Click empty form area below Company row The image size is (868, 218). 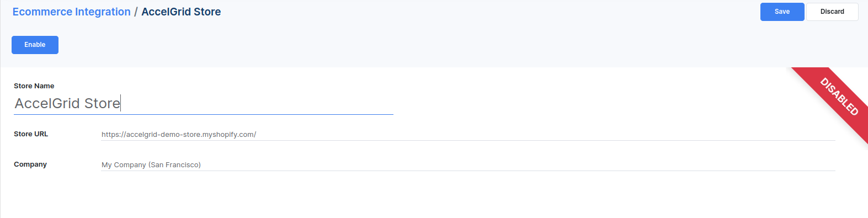pyautogui.click(x=434, y=196)
